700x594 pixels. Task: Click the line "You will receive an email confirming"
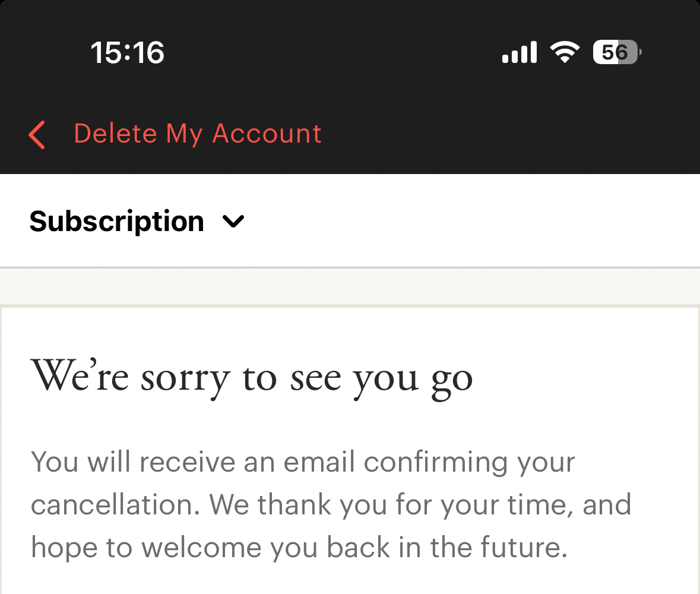click(x=303, y=462)
